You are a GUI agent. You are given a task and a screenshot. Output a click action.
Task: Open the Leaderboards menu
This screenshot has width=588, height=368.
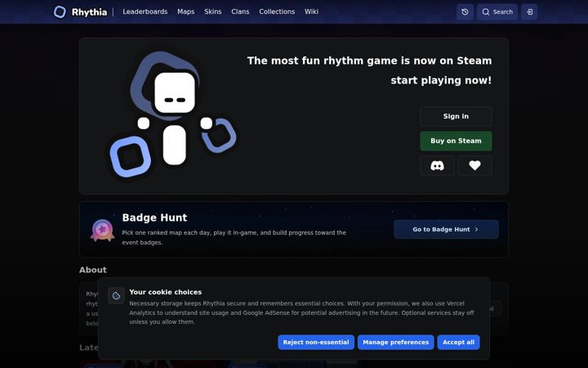pos(145,11)
